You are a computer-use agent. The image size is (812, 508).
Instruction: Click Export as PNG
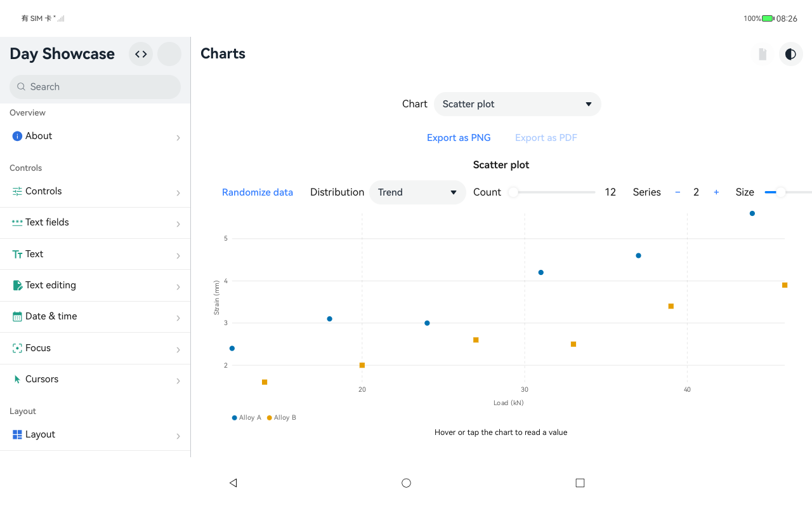[x=459, y=138]
